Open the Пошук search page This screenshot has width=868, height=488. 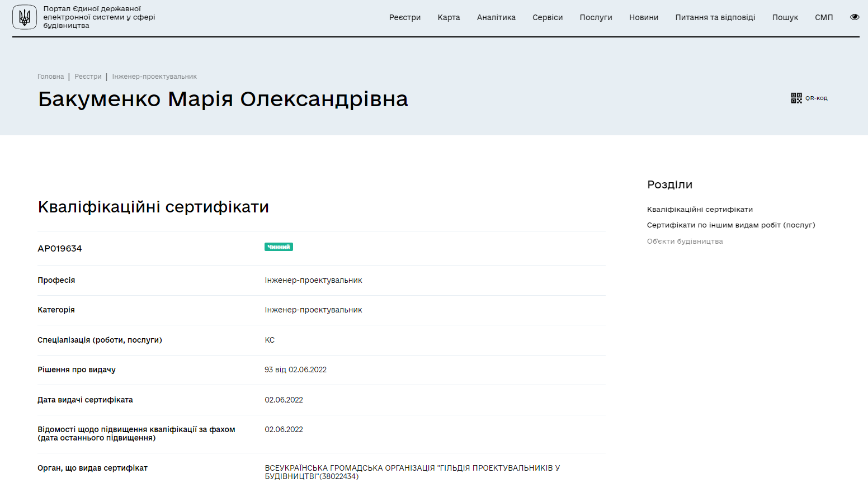[x=785, y=17]
